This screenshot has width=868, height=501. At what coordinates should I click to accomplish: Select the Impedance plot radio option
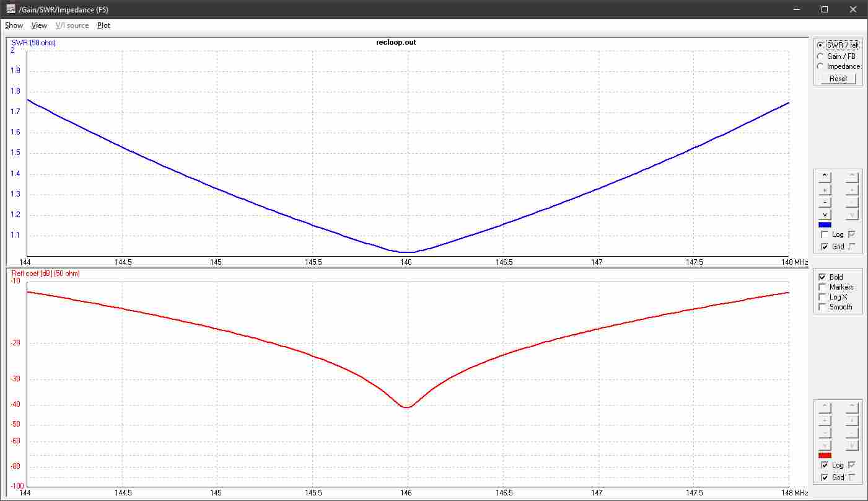click(x=820, y=66)
